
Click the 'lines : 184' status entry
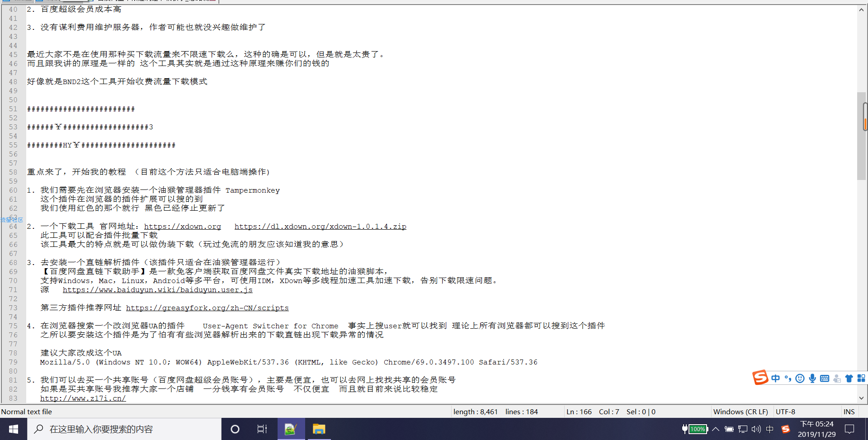click(522, 412)
